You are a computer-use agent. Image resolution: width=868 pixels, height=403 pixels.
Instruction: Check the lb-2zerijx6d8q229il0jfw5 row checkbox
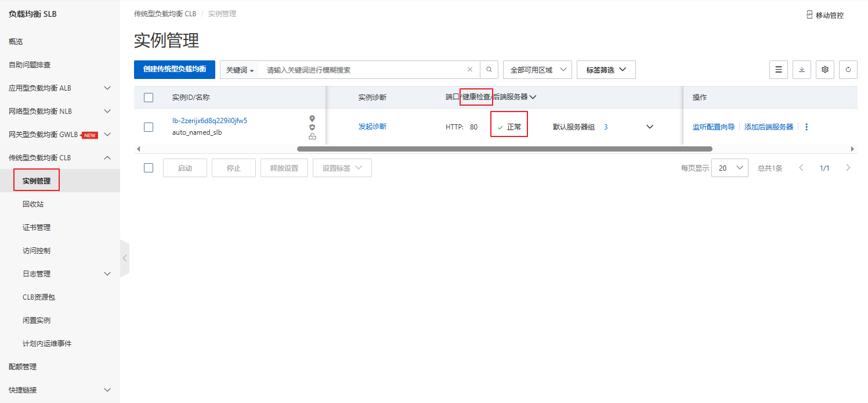(149, 127)
